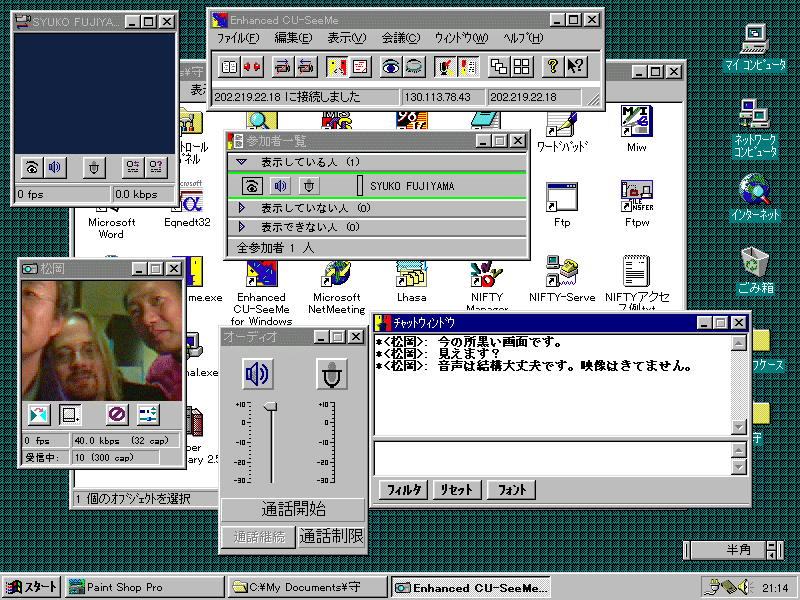Click the camera with left arrow toolbar icon
This screenshot has width=800, height=600.
[x=306, y=67]
